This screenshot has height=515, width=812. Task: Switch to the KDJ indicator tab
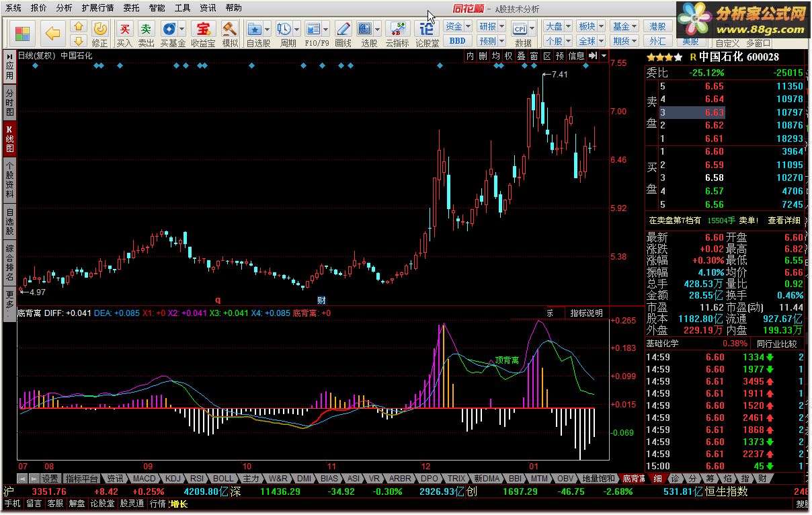pyautogui.click(x=173, y=479)
